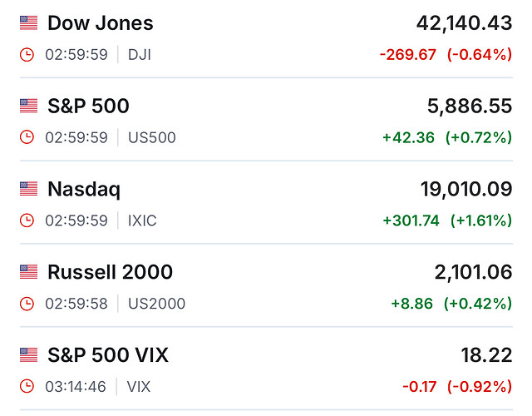Open the Russell 2000 index page
532x416 pixels.
click(110, 272)
